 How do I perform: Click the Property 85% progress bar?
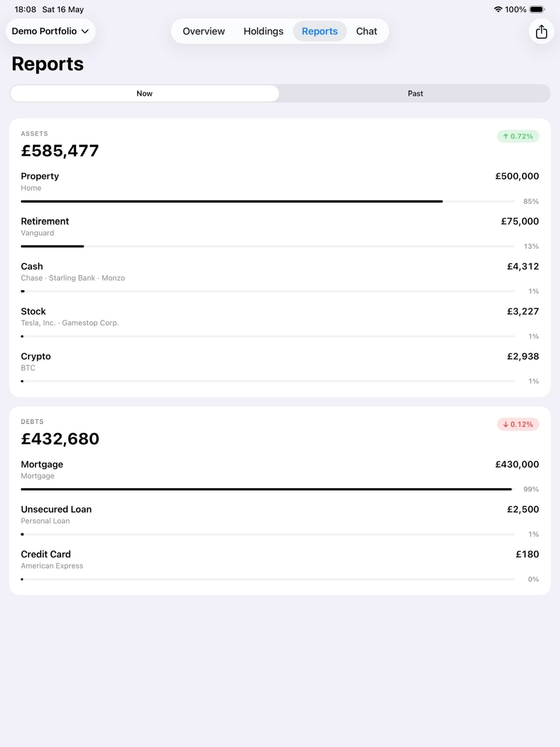(x=268, y=202)
